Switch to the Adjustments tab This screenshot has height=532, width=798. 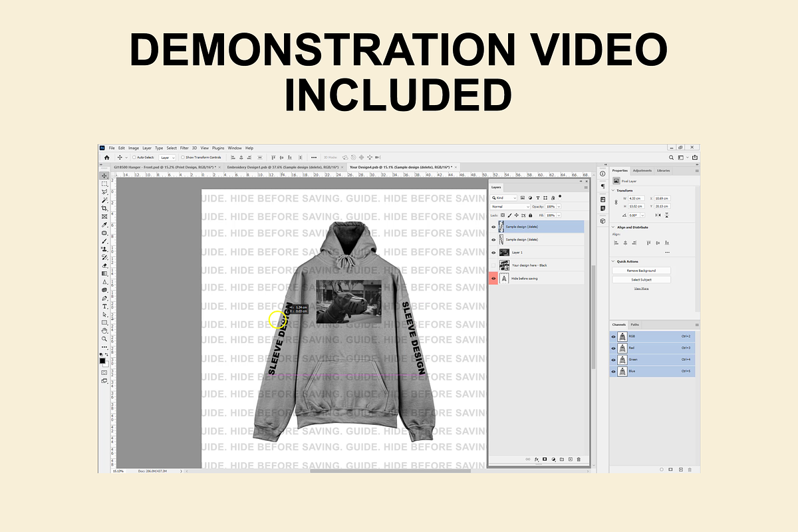click(642, 171)
